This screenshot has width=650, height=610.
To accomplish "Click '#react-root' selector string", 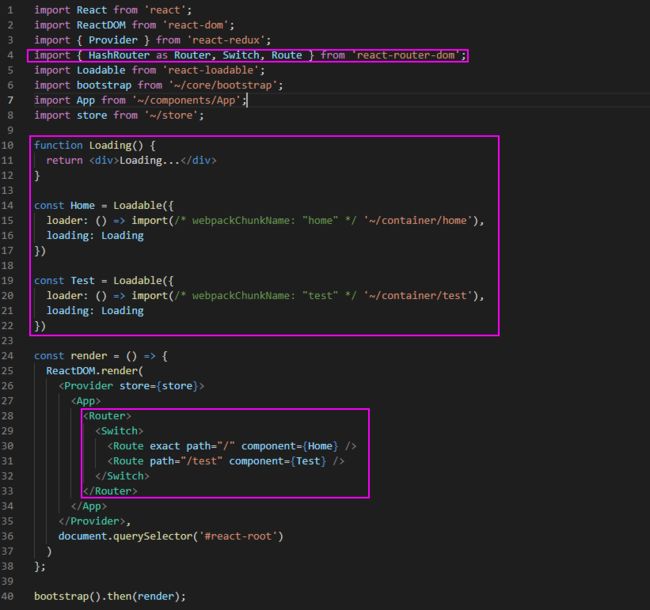I will pyautogui.click(x=238, y=536).
